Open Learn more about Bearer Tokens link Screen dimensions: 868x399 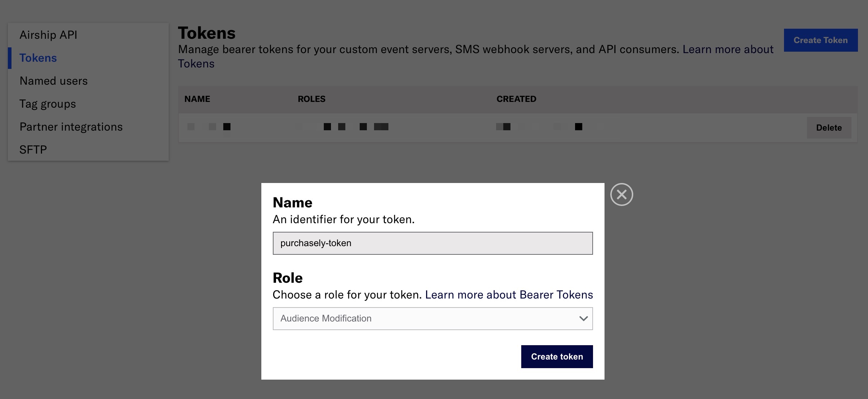tap(509, 295)
